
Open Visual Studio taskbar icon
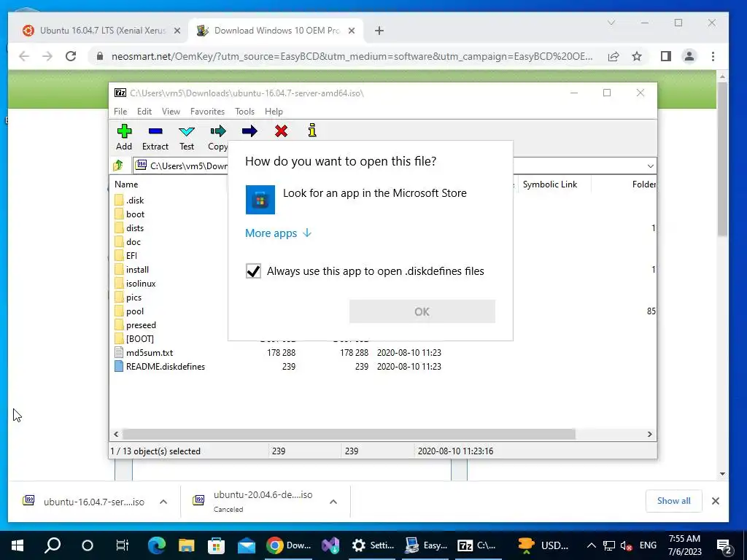click(330, 545)
